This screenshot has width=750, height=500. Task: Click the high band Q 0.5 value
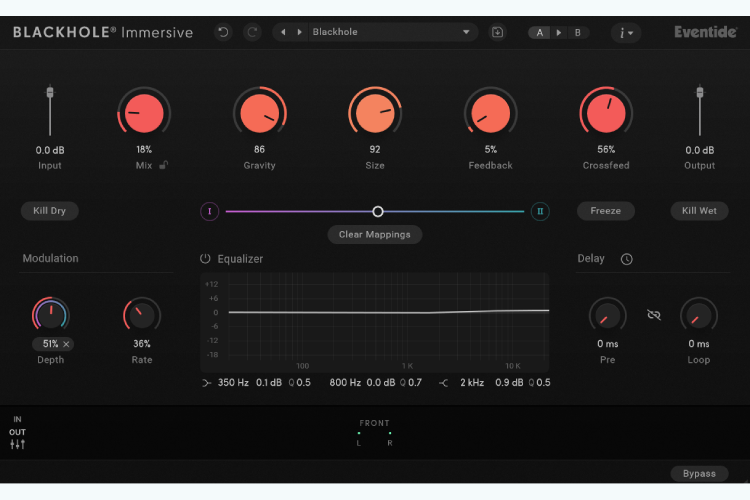click(540, 383)
